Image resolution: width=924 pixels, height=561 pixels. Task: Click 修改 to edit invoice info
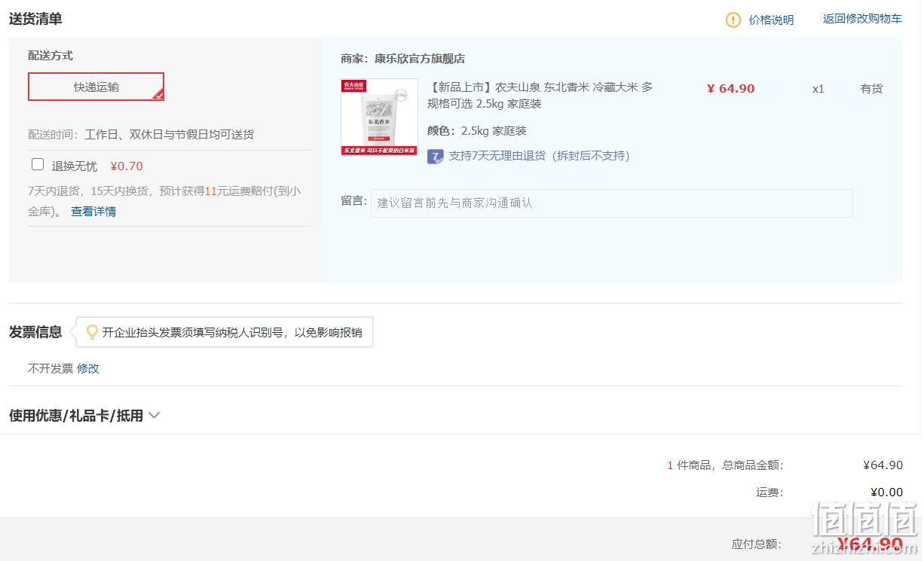[88, 368]
